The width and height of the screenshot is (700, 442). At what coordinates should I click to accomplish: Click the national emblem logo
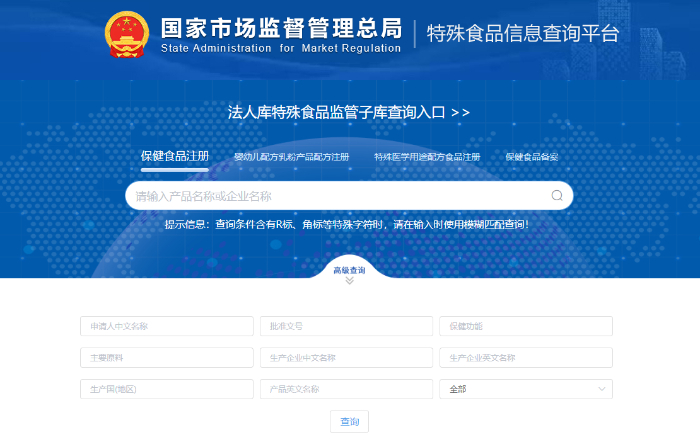(126, 35)
